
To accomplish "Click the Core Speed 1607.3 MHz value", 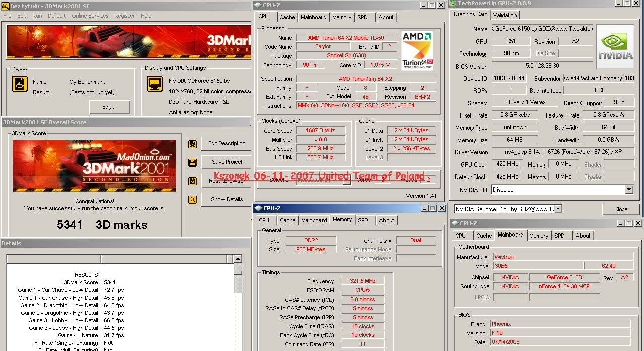I will (x=320, y=130).
